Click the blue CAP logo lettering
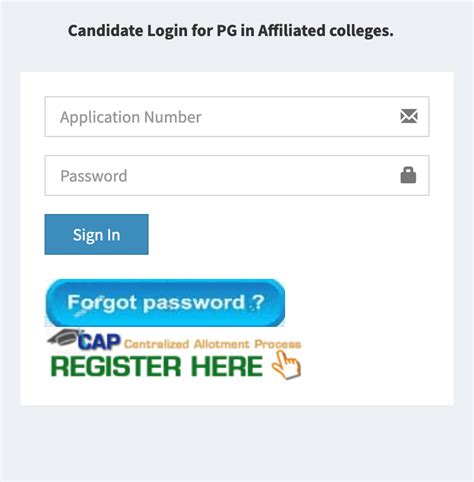Screen dimensions: 474x482 point(99,342)
